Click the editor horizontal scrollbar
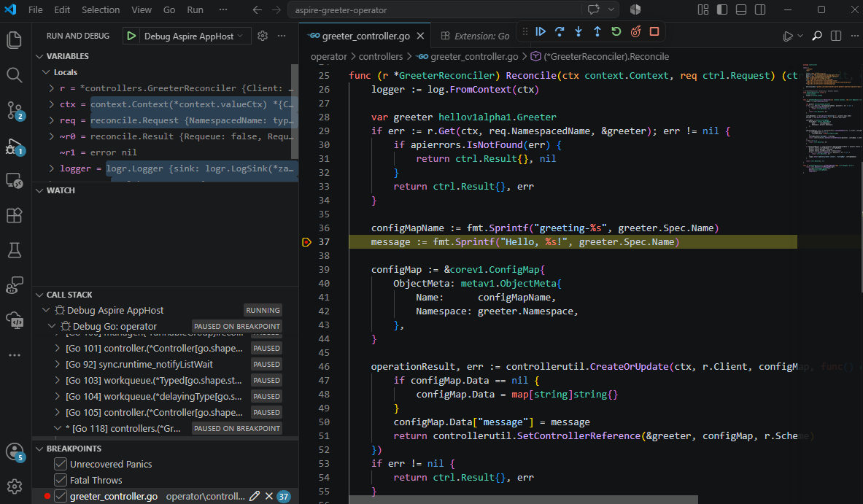The image size is (863, 504). [523, 500]
